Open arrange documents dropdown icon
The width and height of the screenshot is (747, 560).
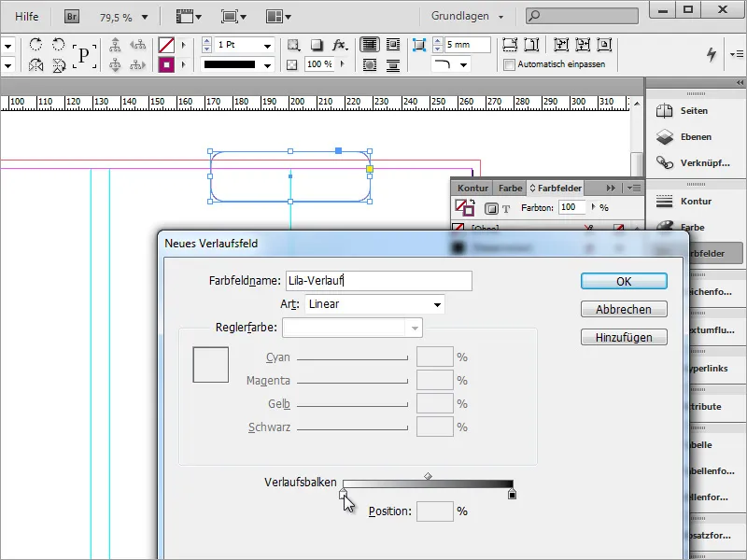click(278, 17)
